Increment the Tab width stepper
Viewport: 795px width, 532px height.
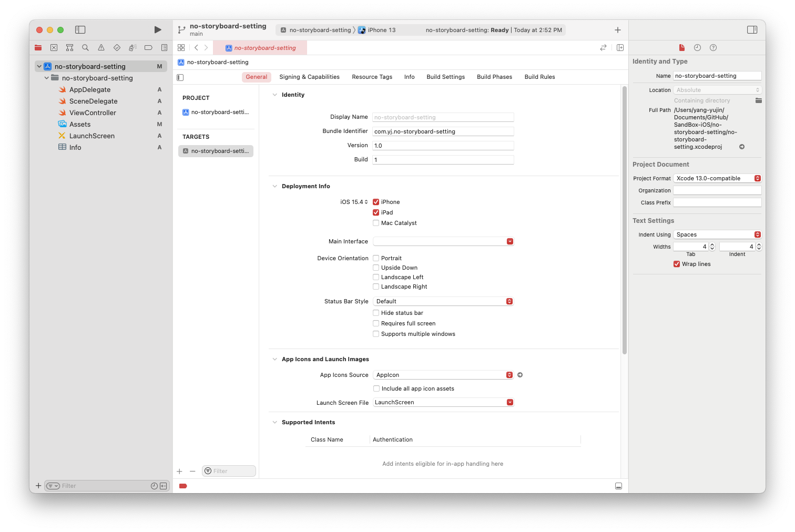coord(712,244)
